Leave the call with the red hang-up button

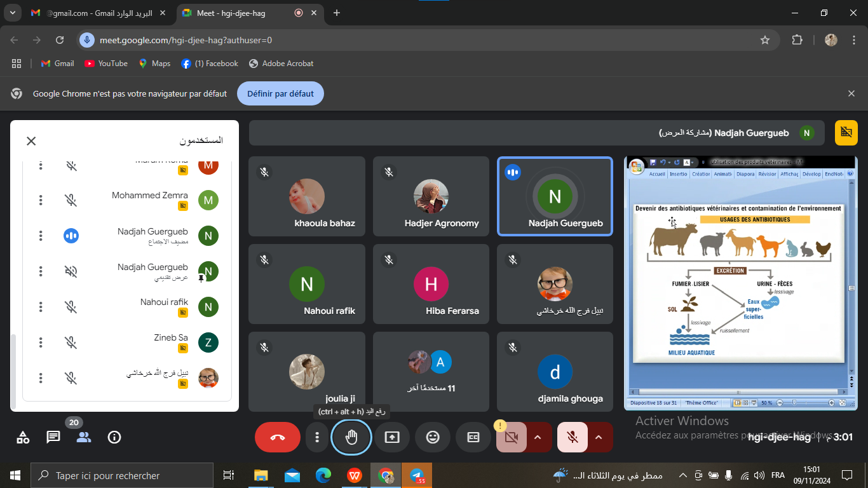(x=278, y=437)
